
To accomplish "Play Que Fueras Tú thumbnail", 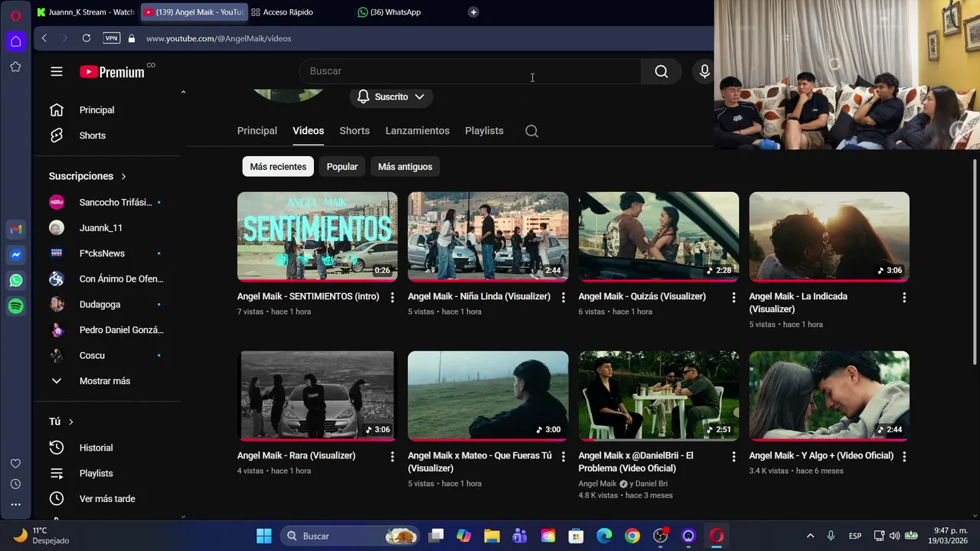I will 488,396.
